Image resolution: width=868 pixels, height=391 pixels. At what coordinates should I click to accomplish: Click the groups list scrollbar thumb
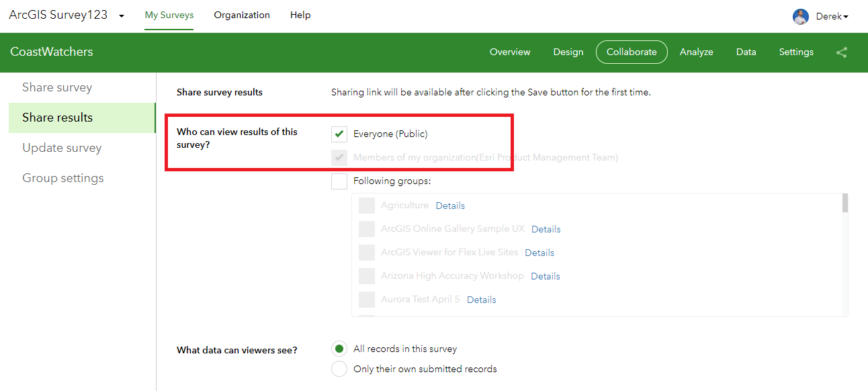point(844,203)
